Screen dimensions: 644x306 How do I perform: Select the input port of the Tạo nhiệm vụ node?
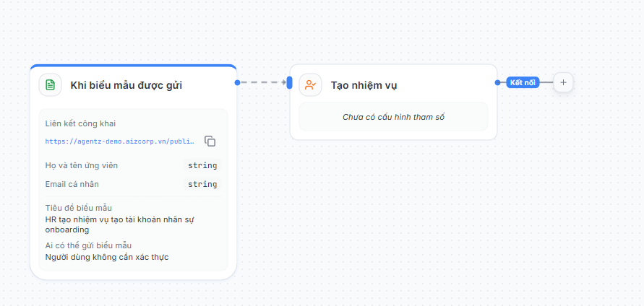[x=290, y=82]
